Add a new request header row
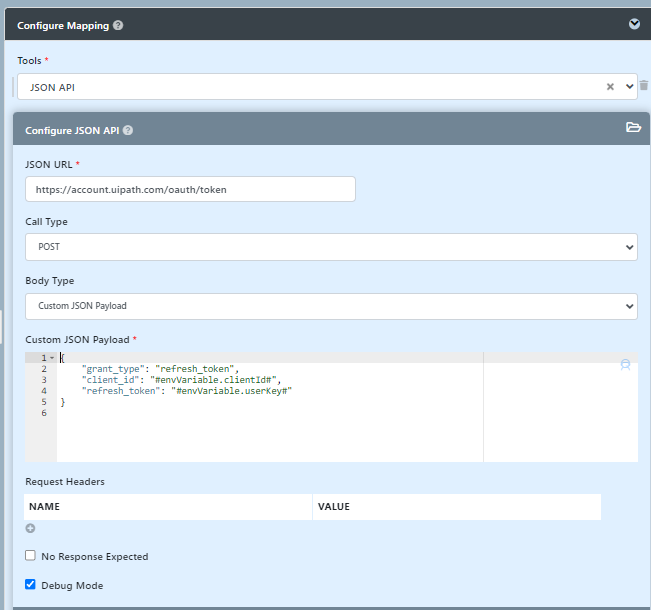 coord(30,528)
